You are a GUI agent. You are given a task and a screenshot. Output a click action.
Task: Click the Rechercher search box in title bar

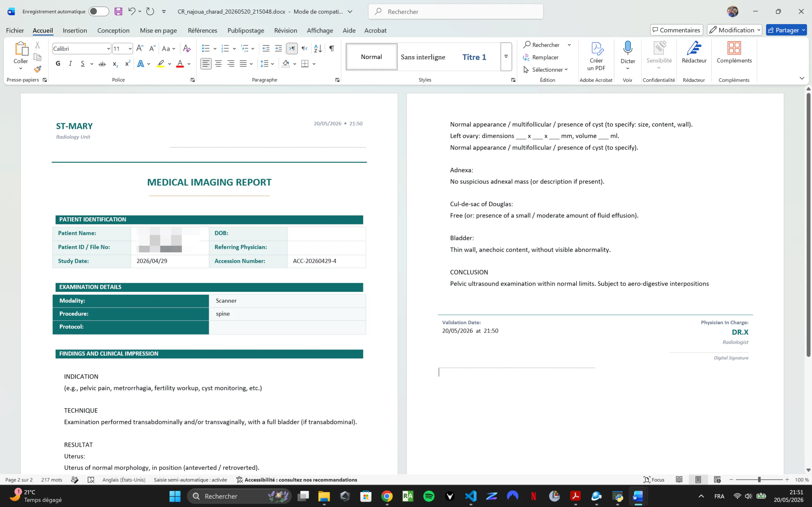click(456, 11)
